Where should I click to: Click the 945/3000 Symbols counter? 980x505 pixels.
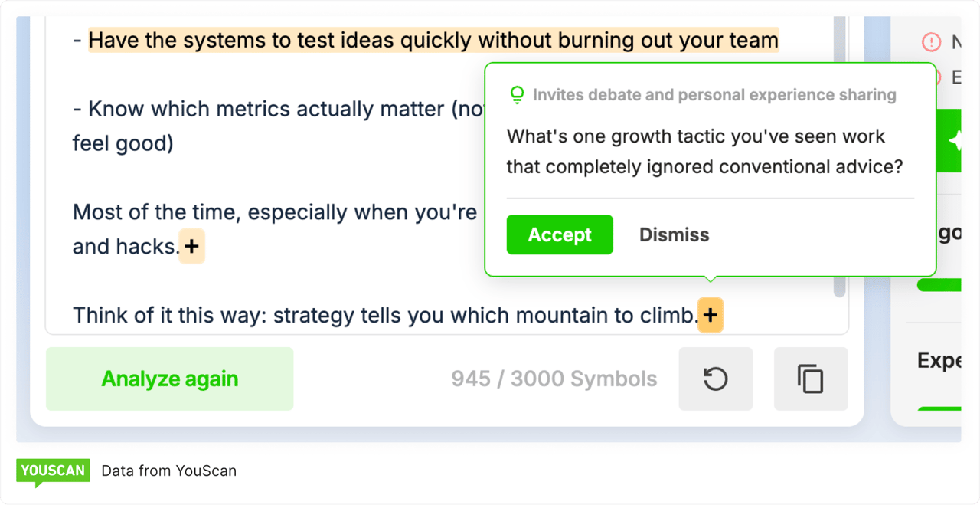pos(554,378)
